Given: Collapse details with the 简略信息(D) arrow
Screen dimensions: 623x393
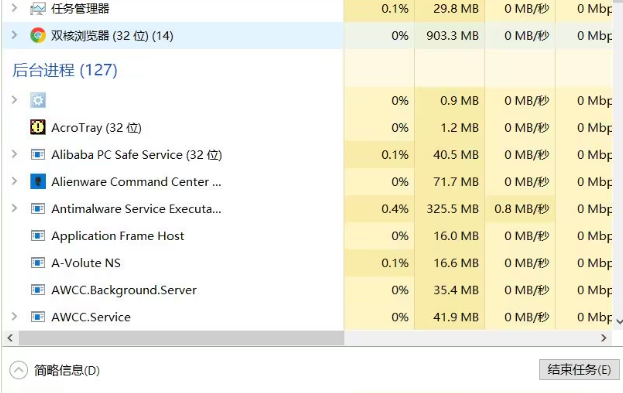Looking at the screenshot, I should pos(19,370).
